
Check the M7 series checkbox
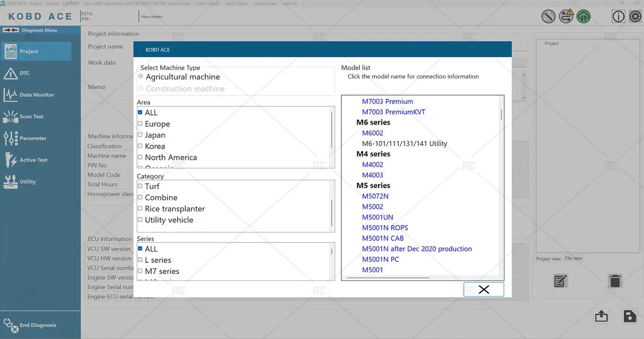click(x=140, y=271)
